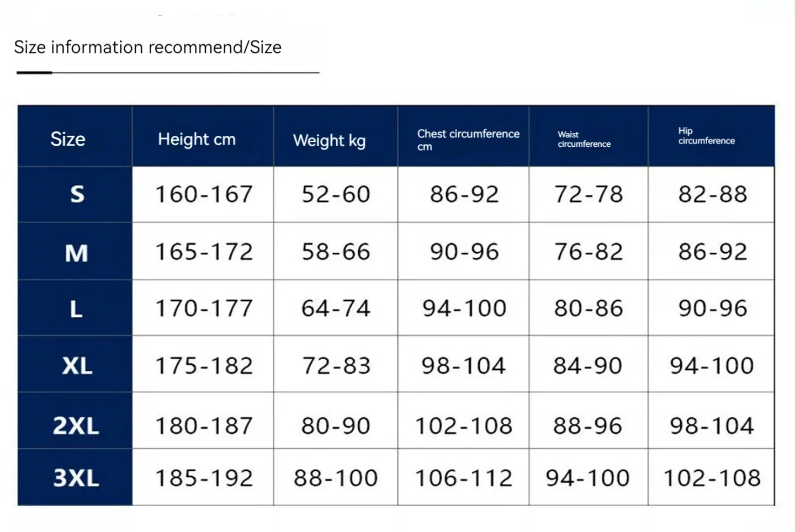Click the Size information recommend/Size title
Viewport: 795px width, 532px height.
[x=148, y=47]
